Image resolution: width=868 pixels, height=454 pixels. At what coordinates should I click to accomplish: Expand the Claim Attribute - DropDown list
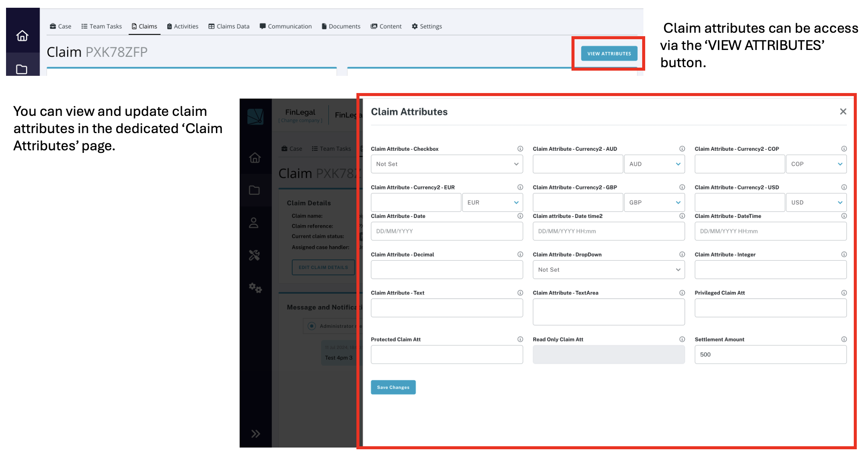coord(609,270)
